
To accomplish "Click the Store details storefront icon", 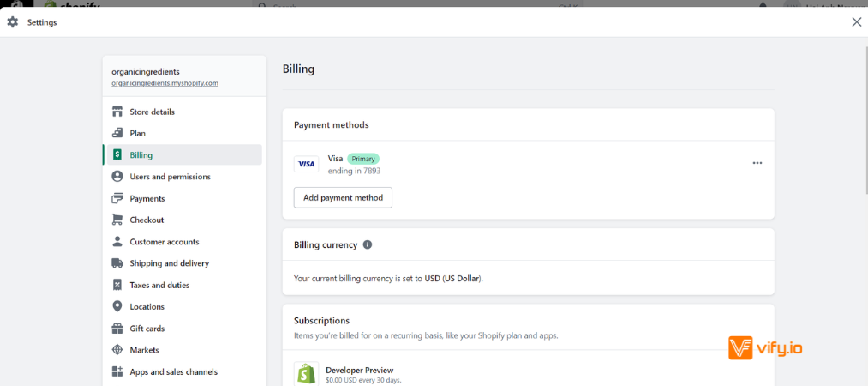I will tap(117, 112).
